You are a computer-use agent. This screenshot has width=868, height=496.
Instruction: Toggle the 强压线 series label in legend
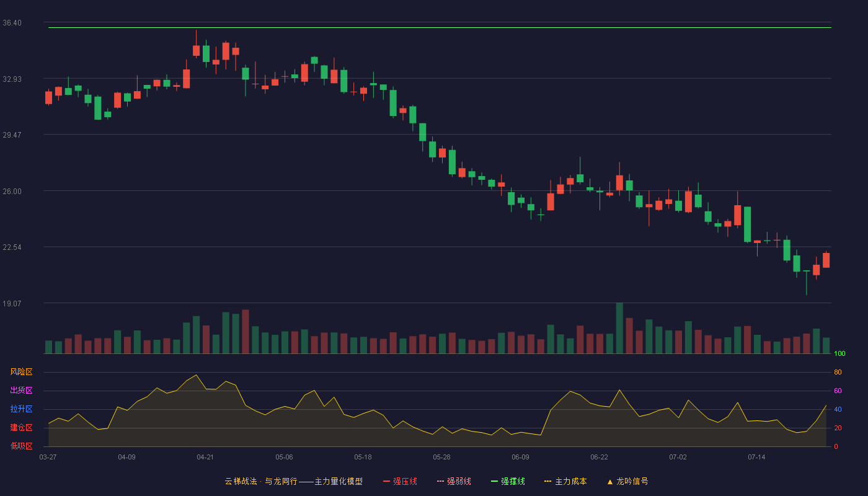pyautogui.click(x=405, y=481)
